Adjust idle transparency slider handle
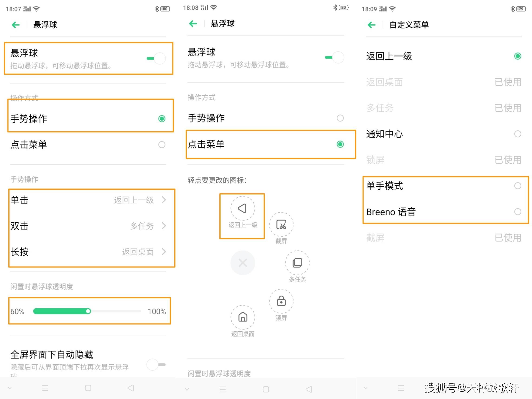532x399 pixels. click(88, 311)
